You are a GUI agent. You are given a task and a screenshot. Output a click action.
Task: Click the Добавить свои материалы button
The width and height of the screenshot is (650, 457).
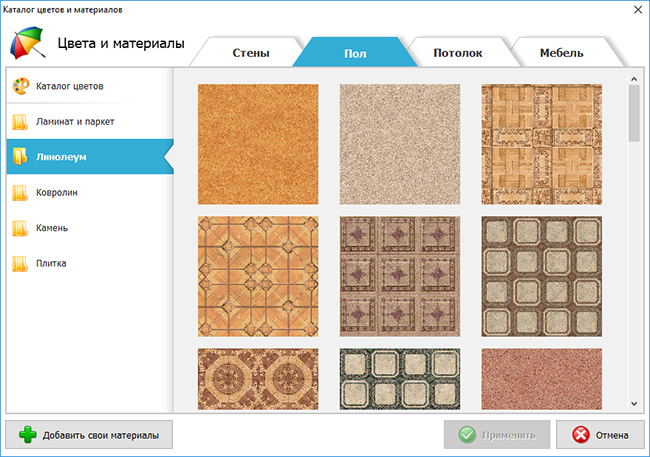[89, 435]
